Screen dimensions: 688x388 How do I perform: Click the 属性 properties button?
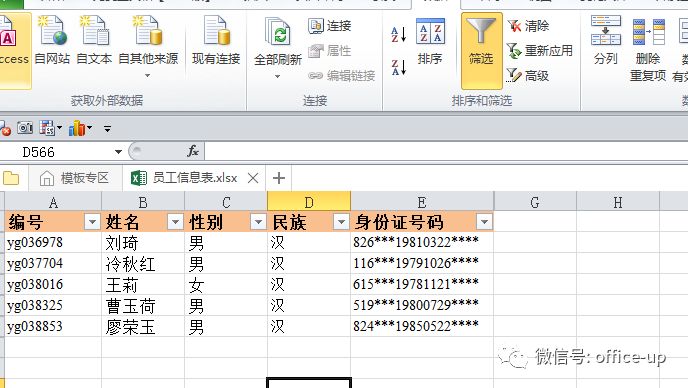(x=330, y=51)
